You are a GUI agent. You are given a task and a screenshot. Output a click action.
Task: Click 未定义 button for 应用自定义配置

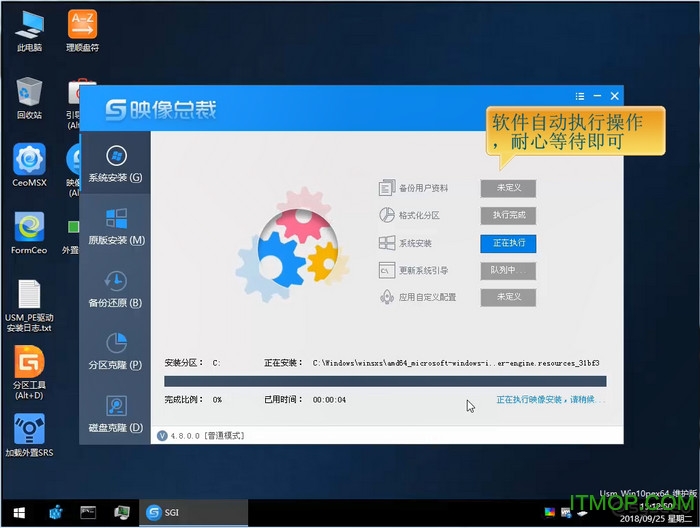pos(508,297)
